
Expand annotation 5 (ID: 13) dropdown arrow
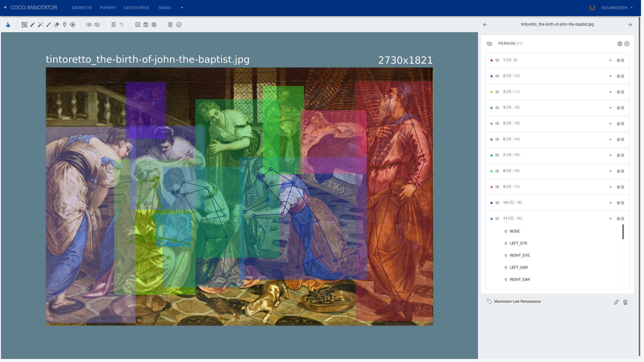tap(611, 124)
